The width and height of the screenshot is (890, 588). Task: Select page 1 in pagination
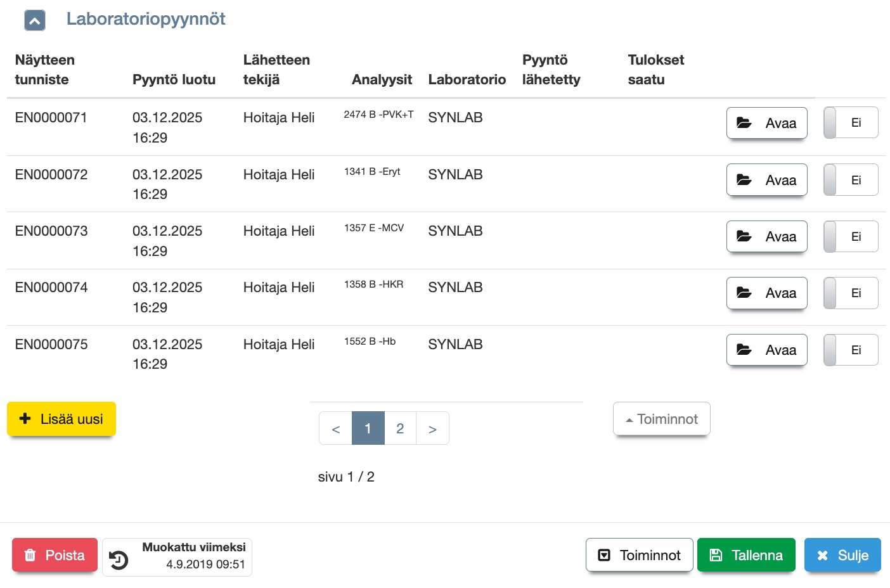tap(368, 428)
